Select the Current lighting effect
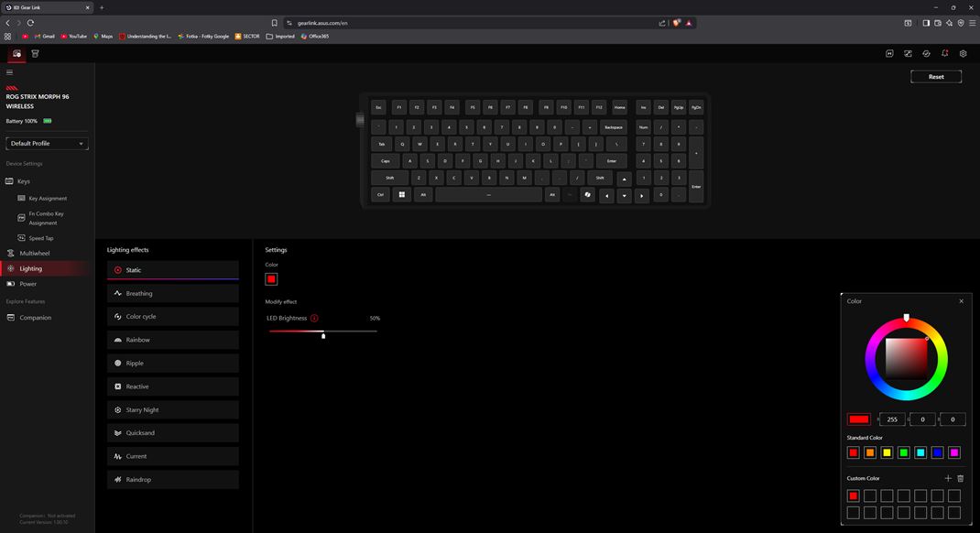Screen dimensions: 980x533 point(172,456)
